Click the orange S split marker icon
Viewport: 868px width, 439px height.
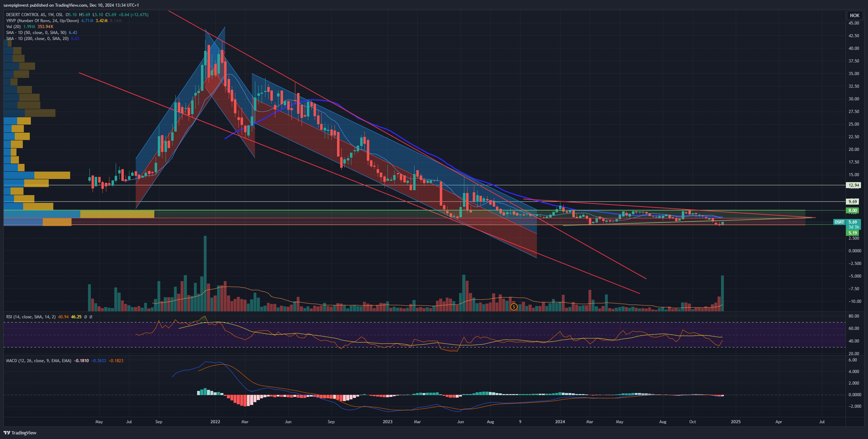click(514, 307)
